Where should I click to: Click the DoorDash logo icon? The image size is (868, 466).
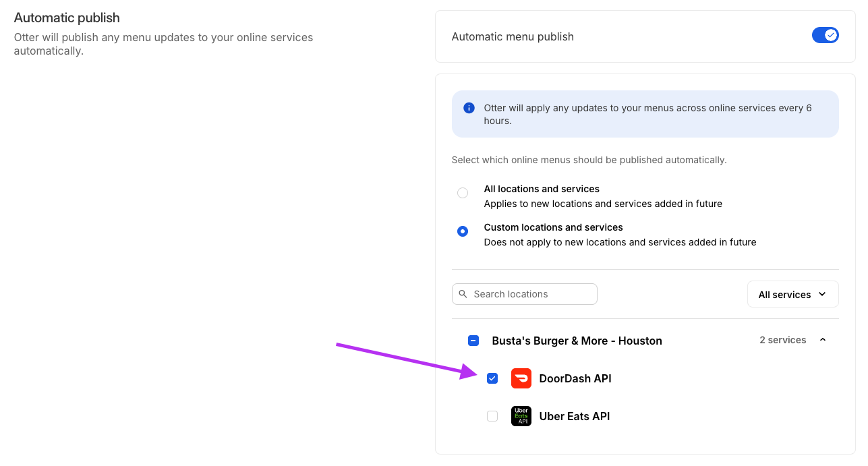pos(521,378)
